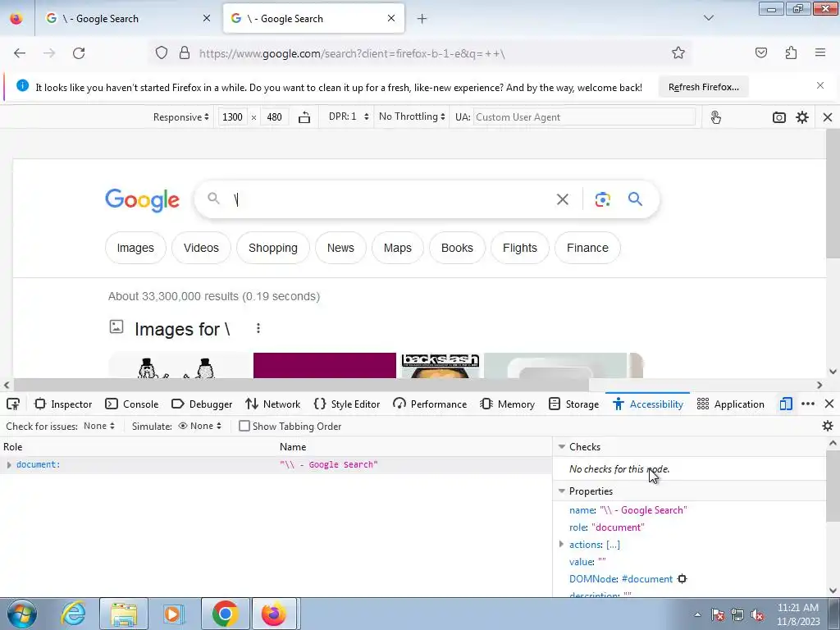Open the Application tab
The height and width of the screenshot is (630, 840).
pyautogui.click(x=731, y=404)
